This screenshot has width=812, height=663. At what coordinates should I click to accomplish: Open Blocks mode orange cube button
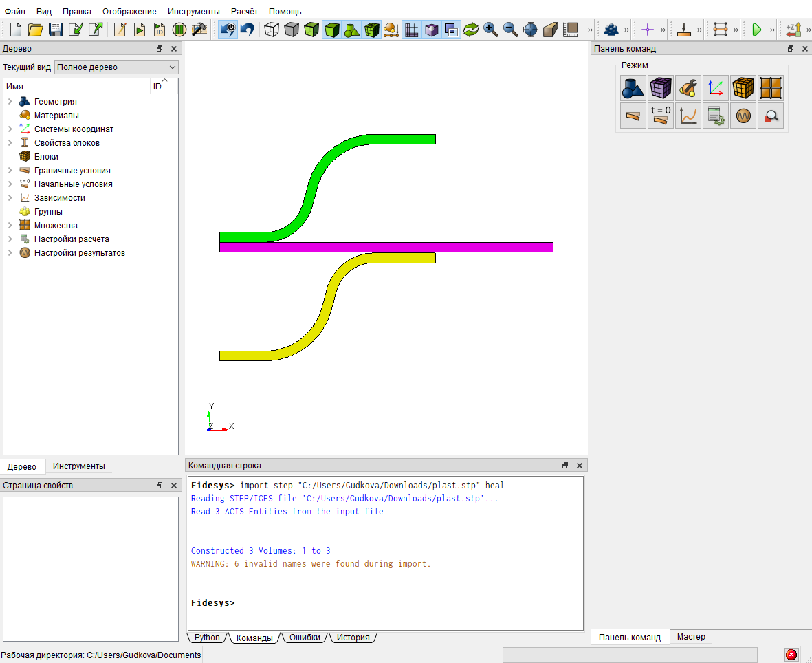(743, 88)
